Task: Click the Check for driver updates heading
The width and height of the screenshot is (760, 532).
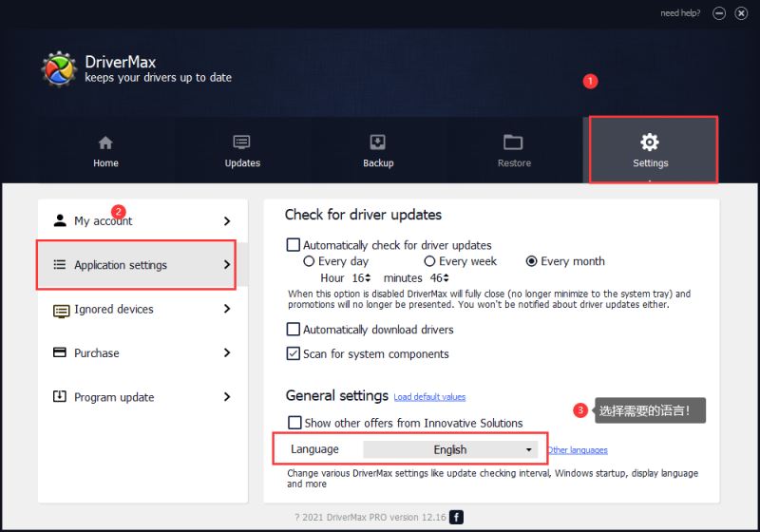Action: (363, 214)
